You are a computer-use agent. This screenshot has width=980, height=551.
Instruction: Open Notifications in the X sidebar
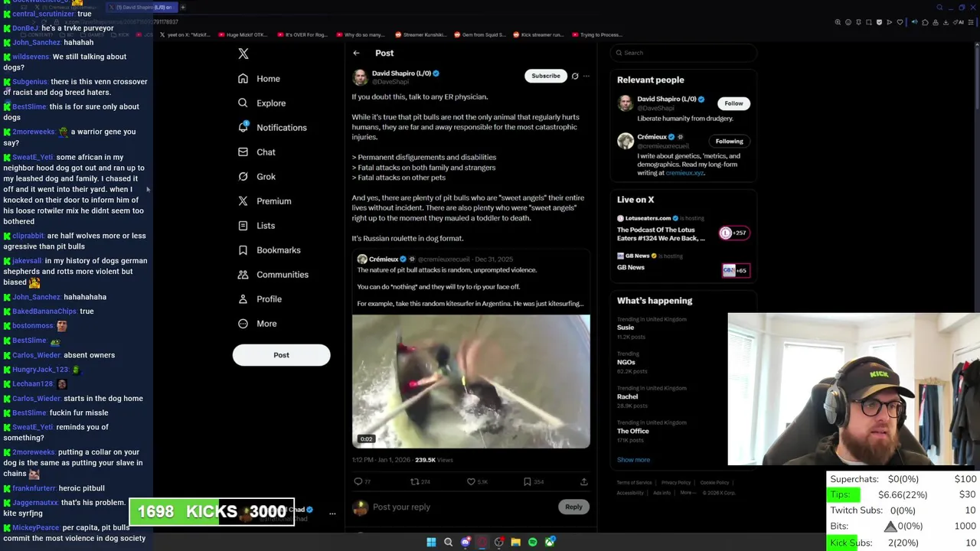(272, 128)
